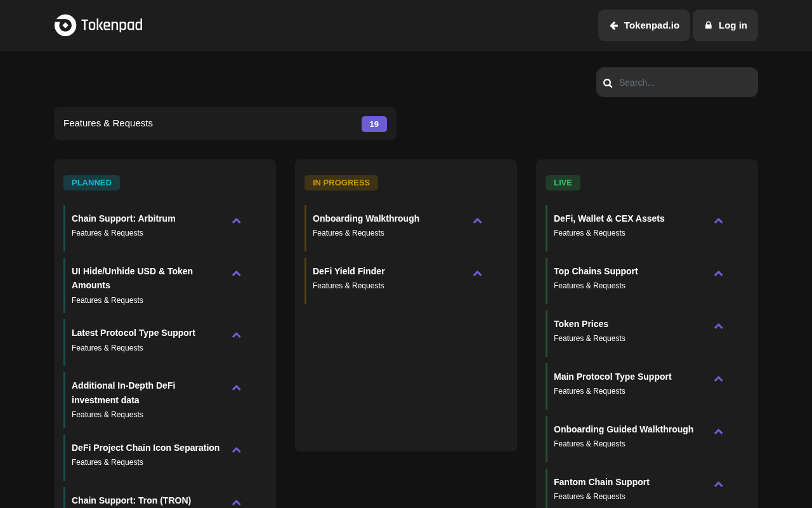812x508 pixels.
Task: Upvote DeFi Yield Finder
Action: (477, 274)
